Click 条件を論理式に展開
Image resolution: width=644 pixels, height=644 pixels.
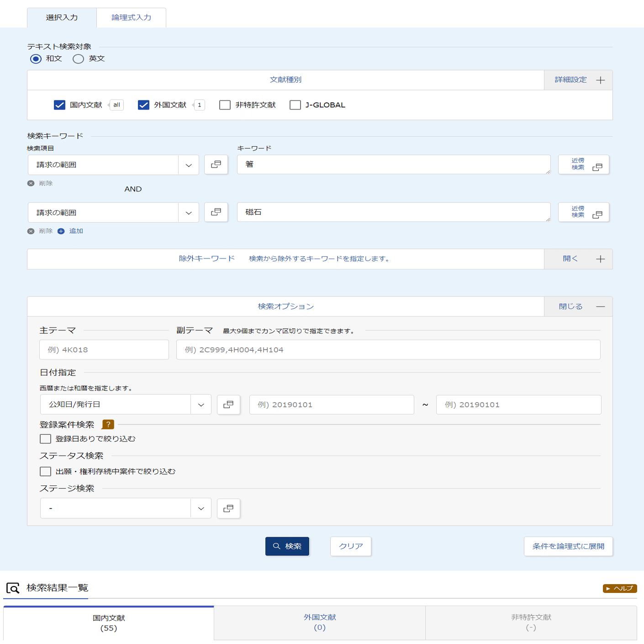568,546
